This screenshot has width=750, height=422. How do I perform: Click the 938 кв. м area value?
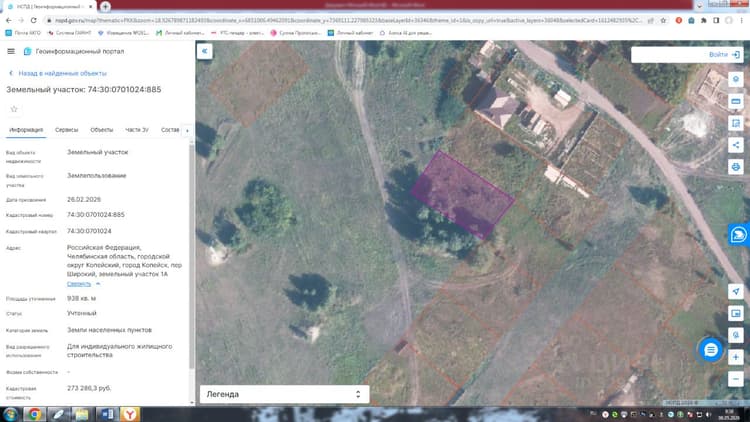coord(81,298)
